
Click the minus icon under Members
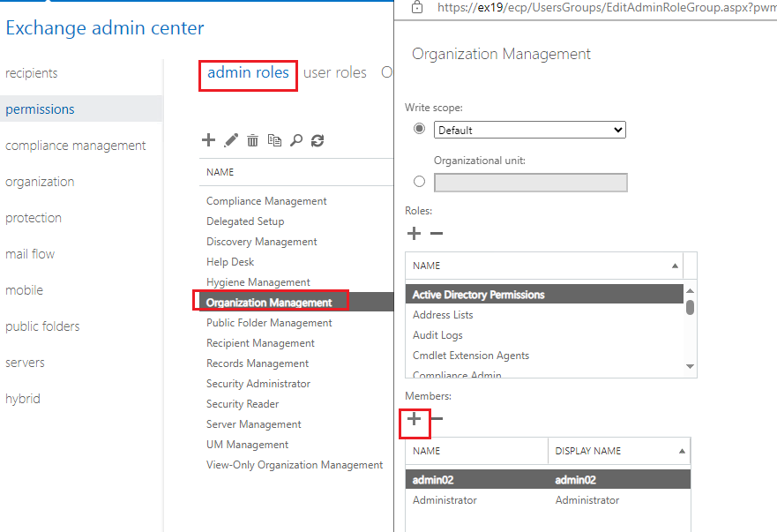coord(436,423)
